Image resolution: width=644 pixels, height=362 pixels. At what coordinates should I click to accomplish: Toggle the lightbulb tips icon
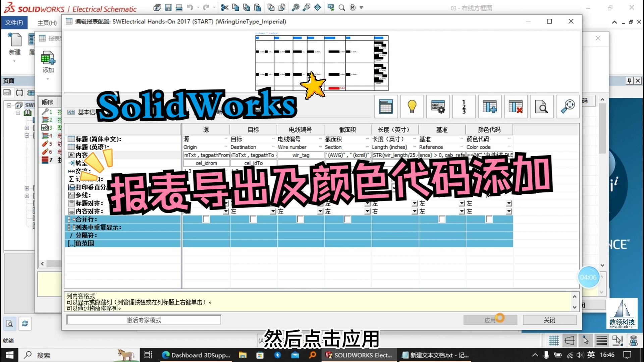(412, 107)
